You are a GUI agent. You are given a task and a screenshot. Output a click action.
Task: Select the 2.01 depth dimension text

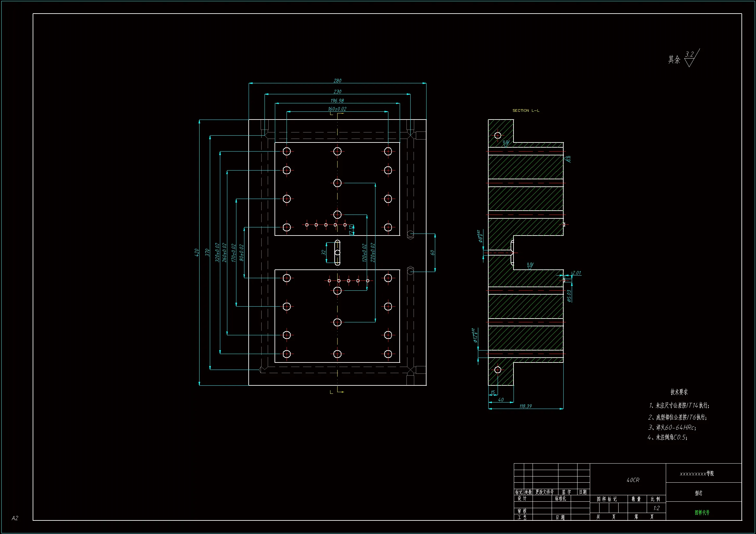576,273
